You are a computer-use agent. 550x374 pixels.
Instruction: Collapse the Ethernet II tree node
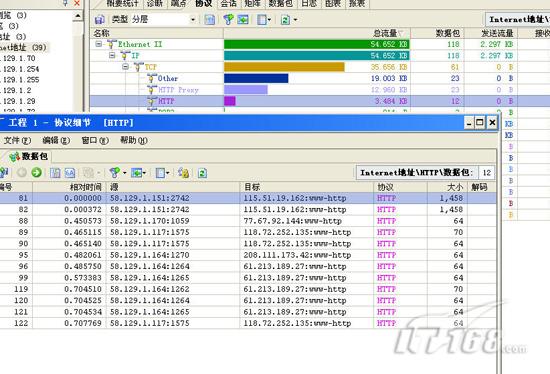click(99, 44)
